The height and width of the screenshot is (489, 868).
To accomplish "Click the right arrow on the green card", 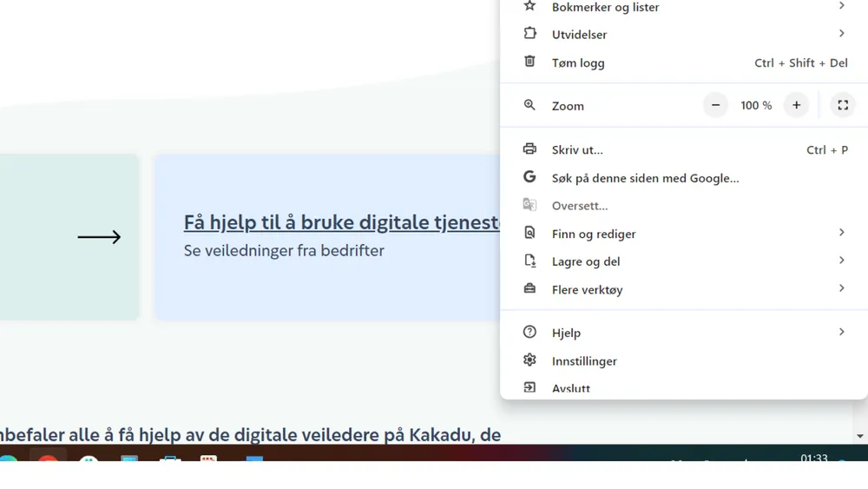I will (x=99, y=237).
